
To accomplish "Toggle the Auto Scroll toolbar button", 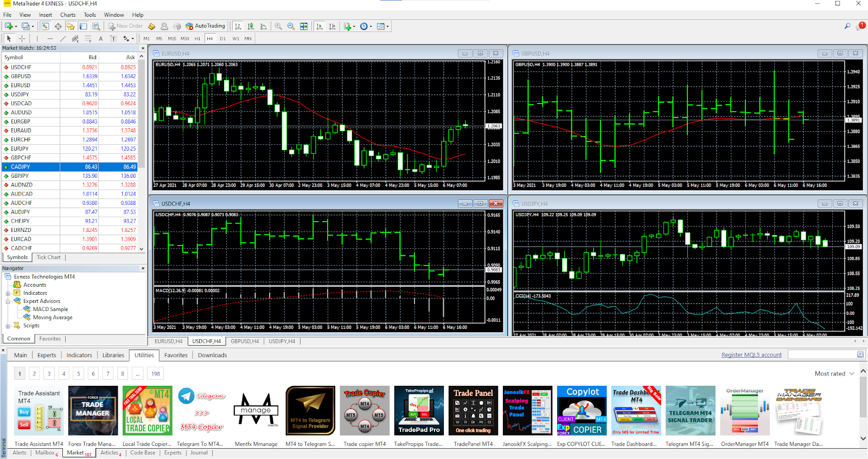I will [320, 26].
